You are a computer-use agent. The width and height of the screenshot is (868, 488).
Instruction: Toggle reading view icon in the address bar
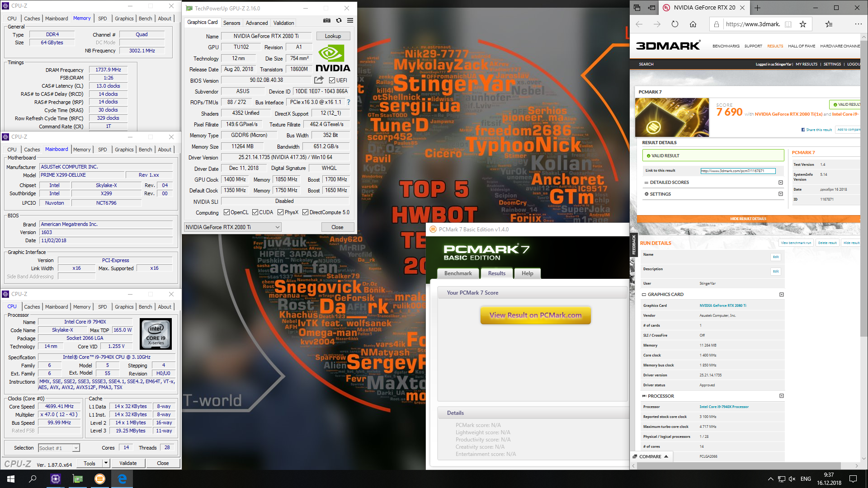(788, 24)
